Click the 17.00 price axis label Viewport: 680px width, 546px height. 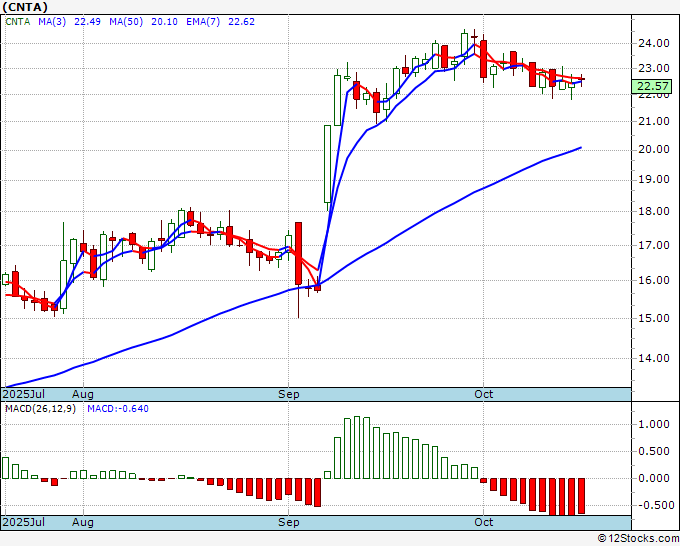point(654,245)
